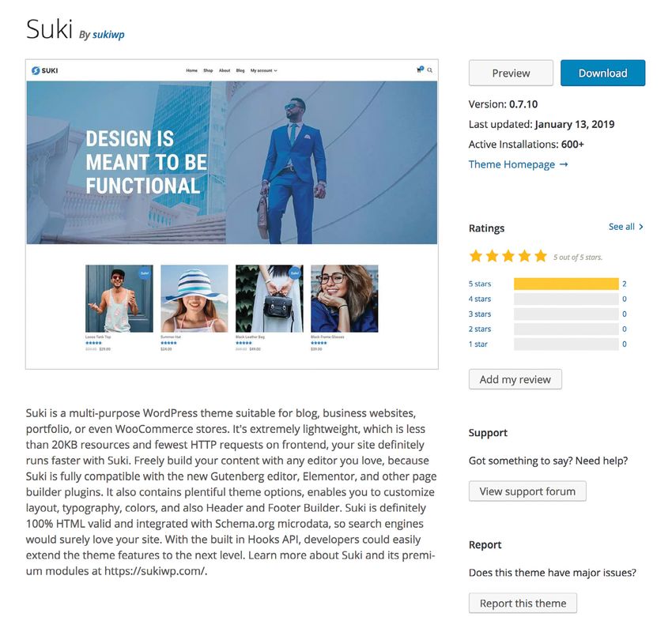672x617 pixels.
Task: Click the Preview button
Action: [x=511, y=73]
